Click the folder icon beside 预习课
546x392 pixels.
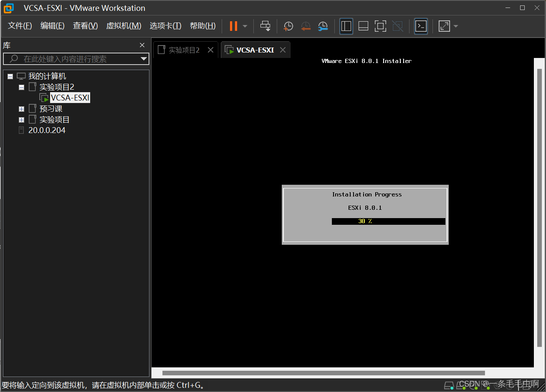33,108
